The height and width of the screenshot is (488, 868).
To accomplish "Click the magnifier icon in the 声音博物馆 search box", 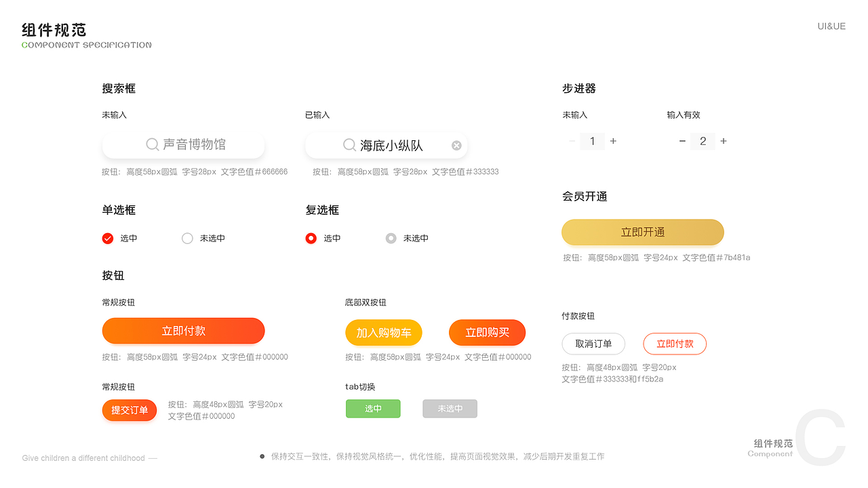I will (151, 144).
